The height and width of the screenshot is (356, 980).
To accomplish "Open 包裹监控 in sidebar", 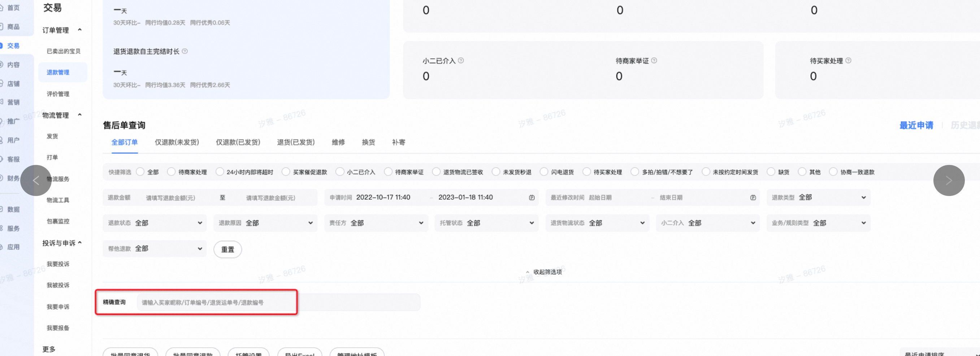I will coord(58,221).
